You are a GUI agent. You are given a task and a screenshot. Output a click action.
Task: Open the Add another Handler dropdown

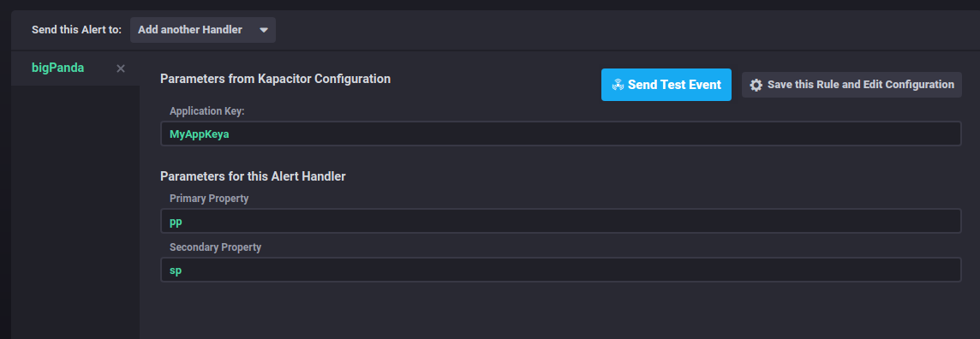pyautogui.click(x=202, y=30)
